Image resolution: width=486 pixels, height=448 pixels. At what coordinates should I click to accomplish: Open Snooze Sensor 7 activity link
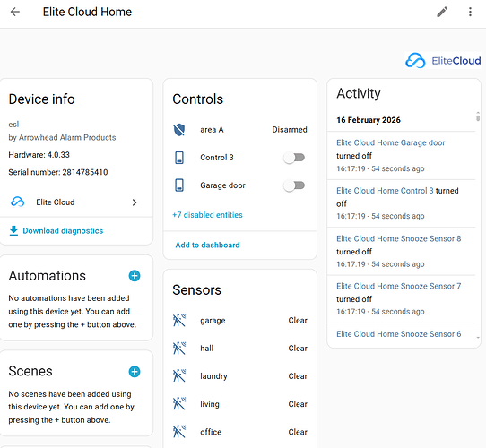click(x=399, y=286)
